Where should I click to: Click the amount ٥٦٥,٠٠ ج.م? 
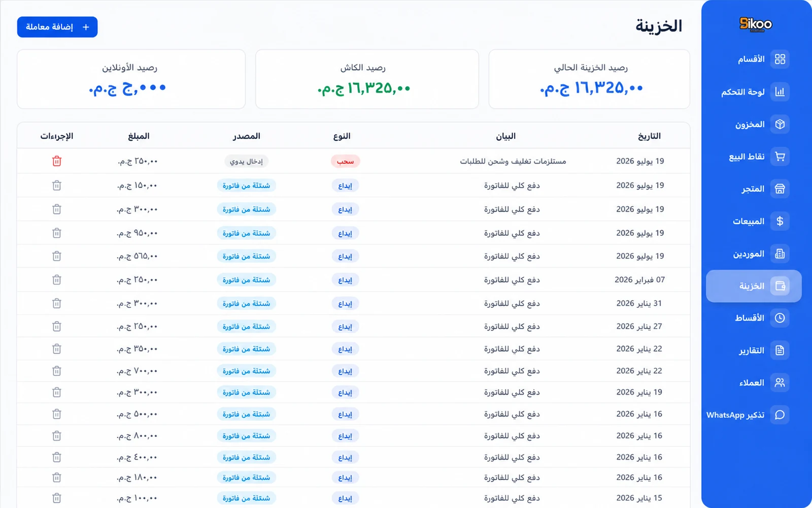click(137, 256)
